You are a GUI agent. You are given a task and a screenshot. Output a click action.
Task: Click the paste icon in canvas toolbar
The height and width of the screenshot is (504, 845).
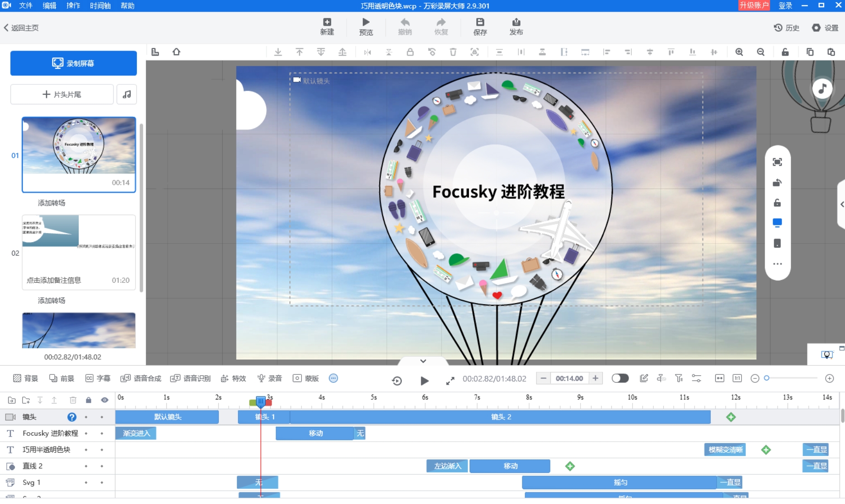831,52
